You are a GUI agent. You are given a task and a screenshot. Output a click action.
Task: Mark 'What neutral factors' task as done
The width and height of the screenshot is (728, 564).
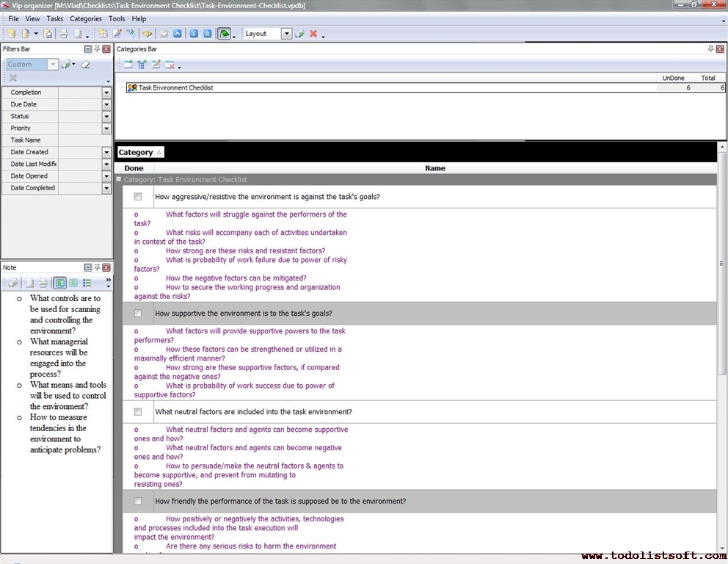(138, 412)
